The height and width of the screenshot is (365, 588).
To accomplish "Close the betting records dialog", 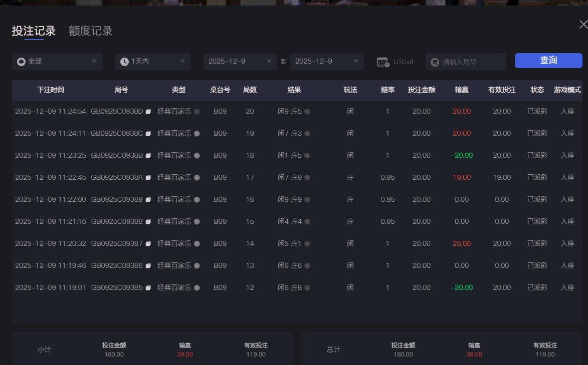I will (582, 24).
